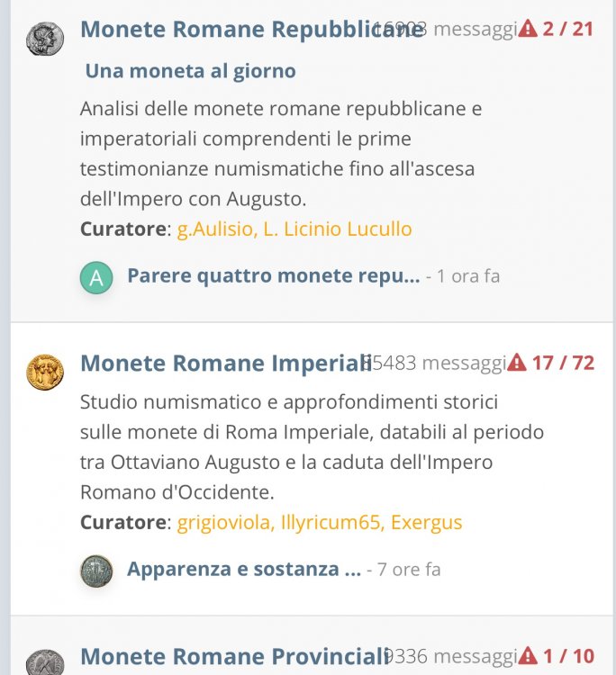616x675 pixels.
Task: Open the unread count "17 / 72"
Action: point(563,363)
